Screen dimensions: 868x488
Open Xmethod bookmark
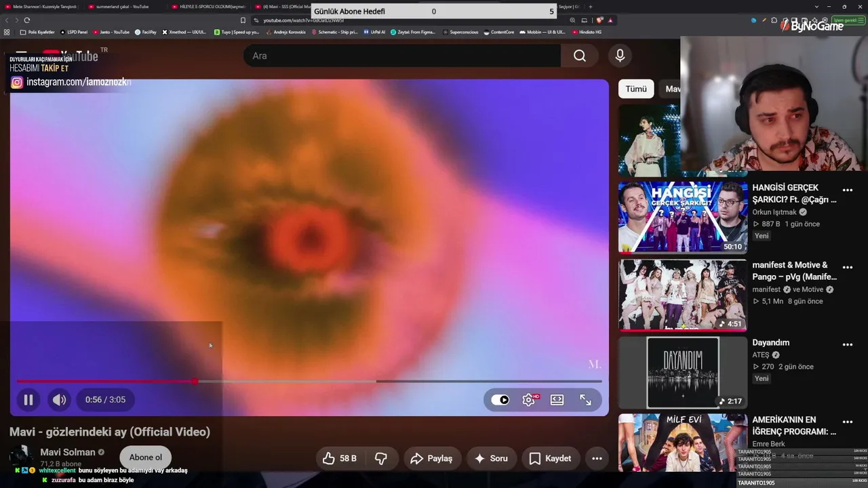click(184, 32)
